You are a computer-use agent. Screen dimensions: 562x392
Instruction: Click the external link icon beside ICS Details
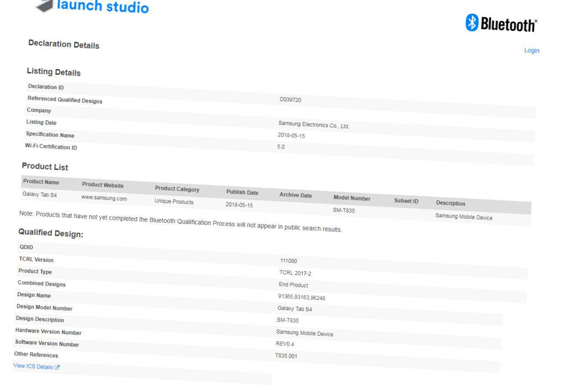(57, 367)
